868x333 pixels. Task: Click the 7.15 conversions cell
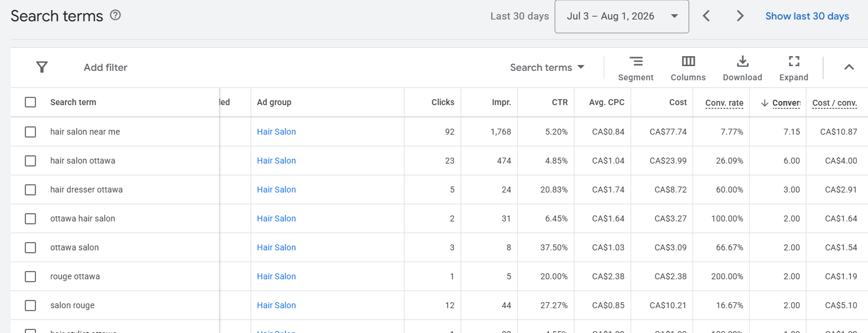791,132
